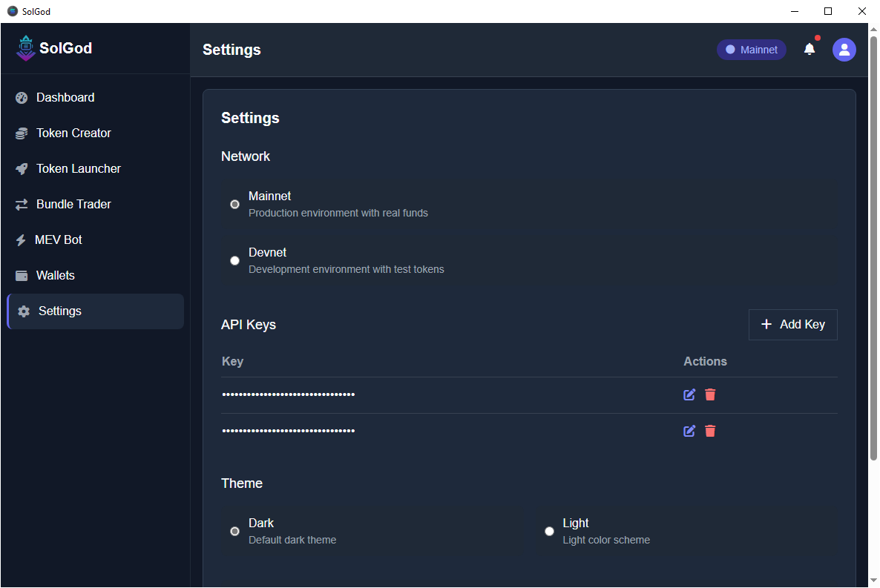
Task: Edit the second API key
Action: pos(689,431)
